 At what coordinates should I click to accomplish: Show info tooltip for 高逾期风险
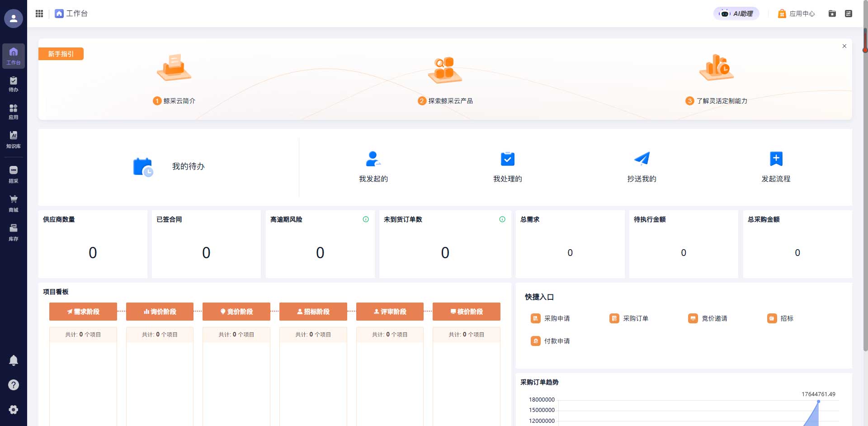[x=366, y=219]
